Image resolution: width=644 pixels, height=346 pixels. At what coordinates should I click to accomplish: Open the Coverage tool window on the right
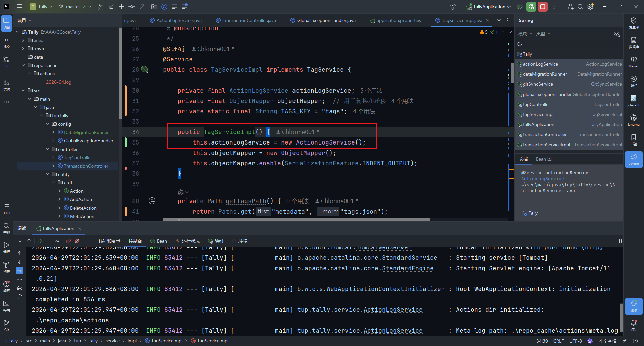[634, 23]
